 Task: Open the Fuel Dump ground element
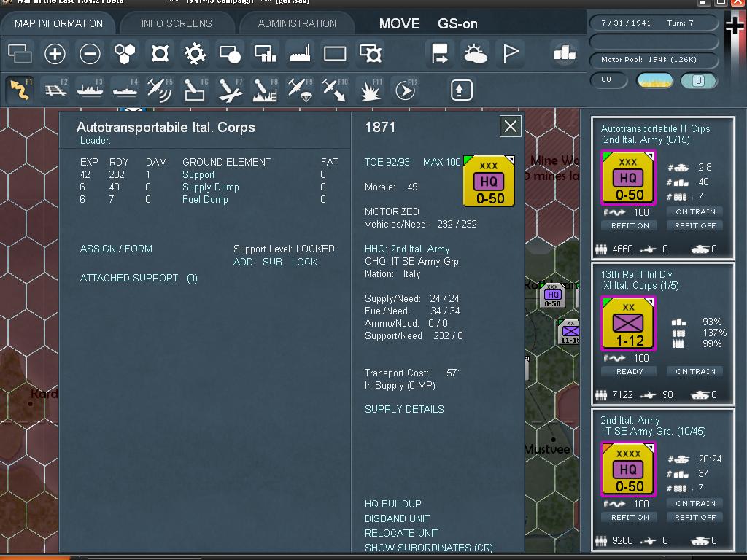pyautogui.click(x=205, y=200)
